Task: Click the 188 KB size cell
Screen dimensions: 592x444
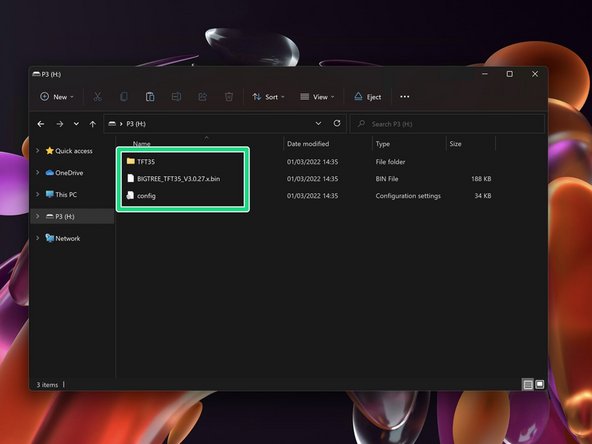Action: [481, 179]
